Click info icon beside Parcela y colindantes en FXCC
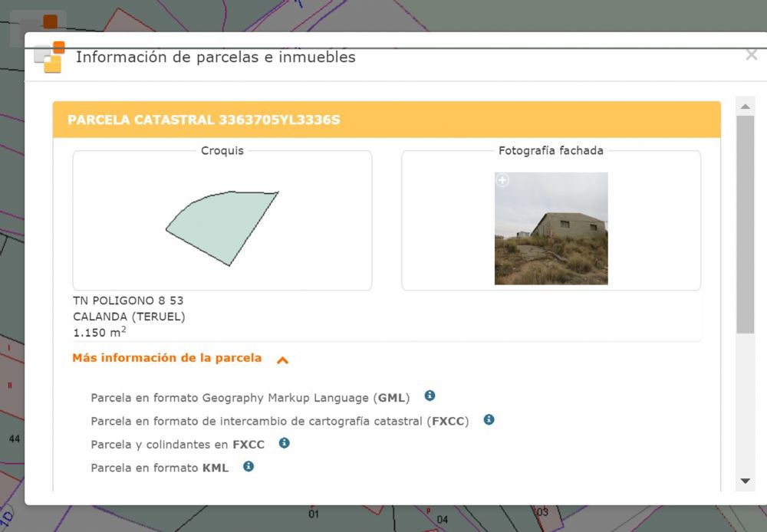 pos(285,443)
